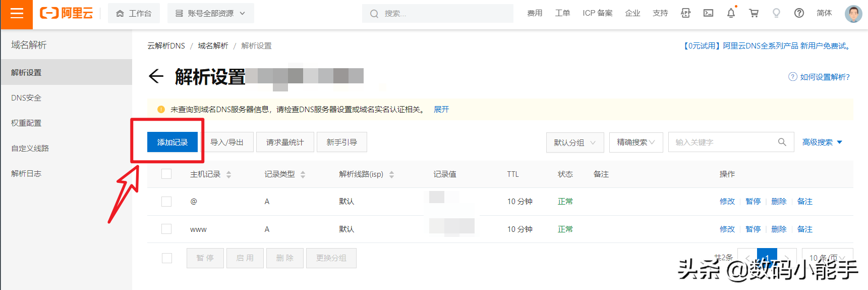
Task: Check the www record row checkbox
Action: coord(166,229)
